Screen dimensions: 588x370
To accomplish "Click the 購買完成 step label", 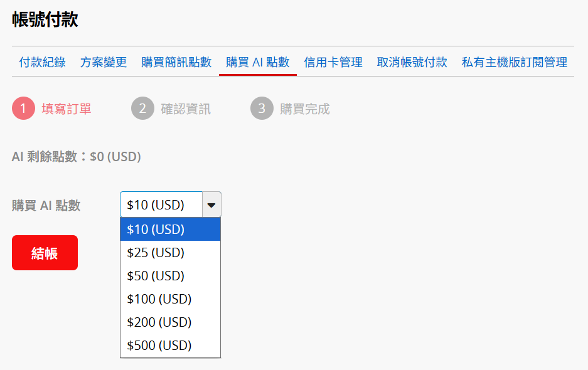I will click(x=305, y=109).
